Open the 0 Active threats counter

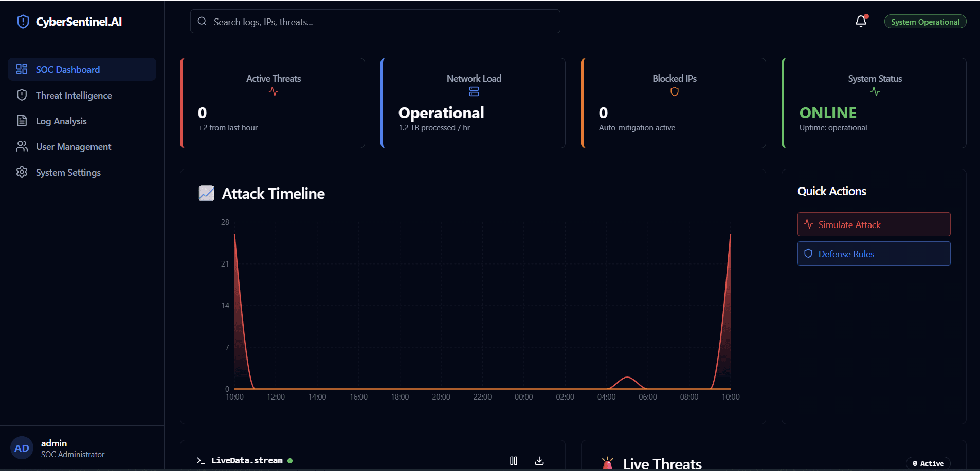929,463
